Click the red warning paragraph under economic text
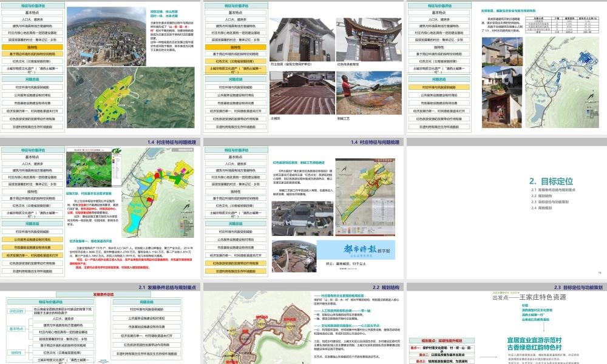The height and width of the screenshot is (364, 607). pyautogui.click(x=131, y=263)
